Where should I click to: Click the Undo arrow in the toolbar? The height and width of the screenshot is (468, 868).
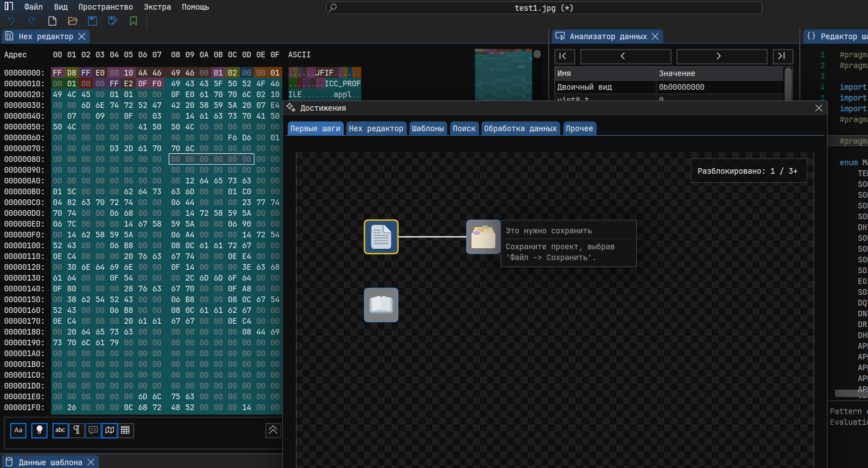[x=11, y=21]
